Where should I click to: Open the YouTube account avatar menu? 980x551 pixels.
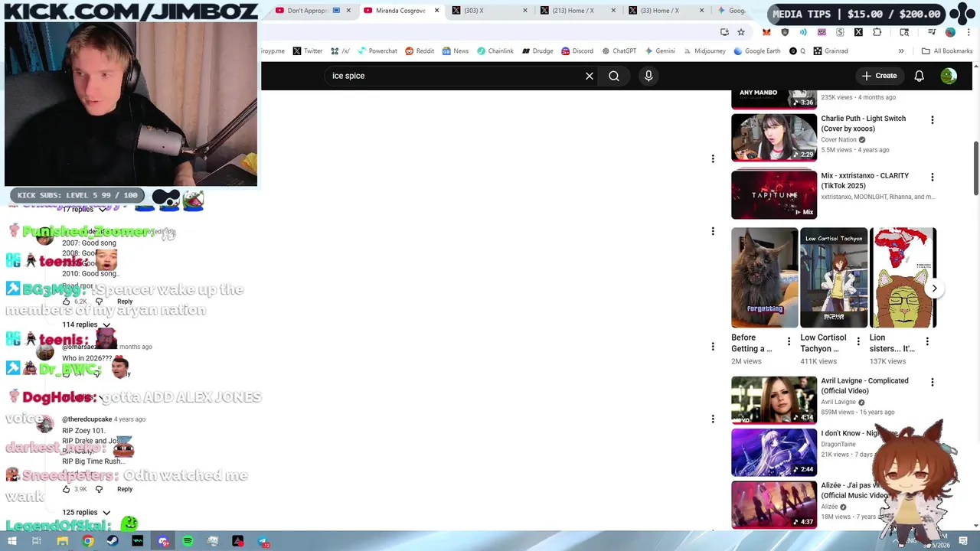[x=949, y=76]
